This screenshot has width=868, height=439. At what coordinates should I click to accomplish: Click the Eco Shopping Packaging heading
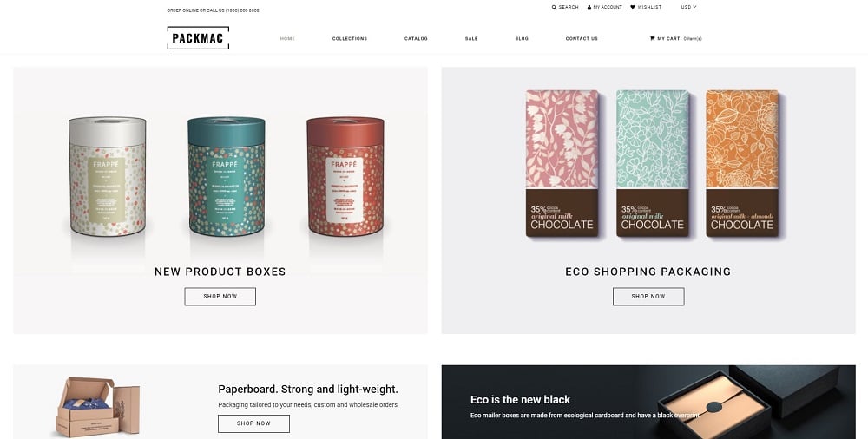648,272
